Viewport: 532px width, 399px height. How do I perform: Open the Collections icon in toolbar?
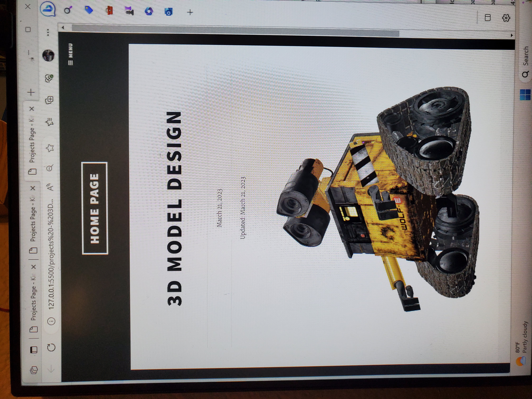point(49,100)
